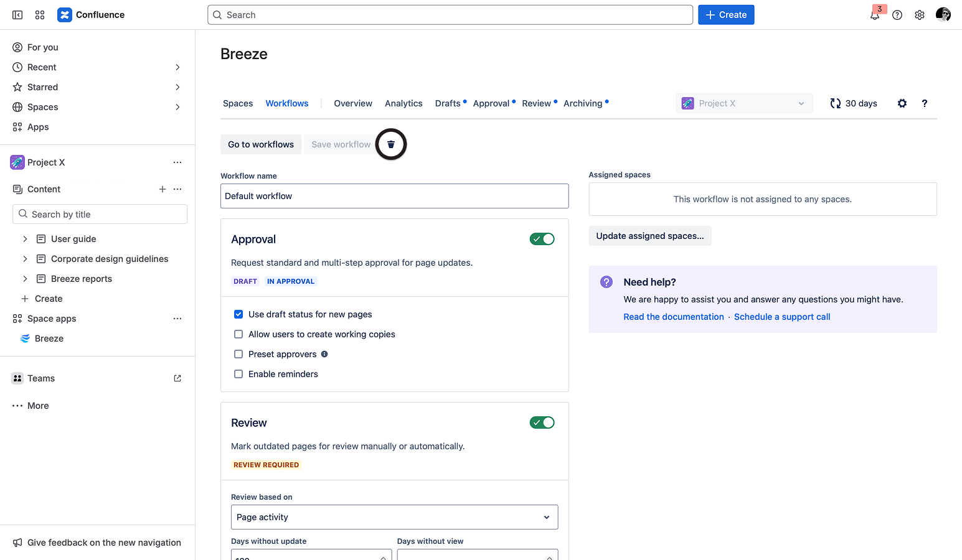
Task: Disable the Approval workflow toggle
Action: coord(542,238)
